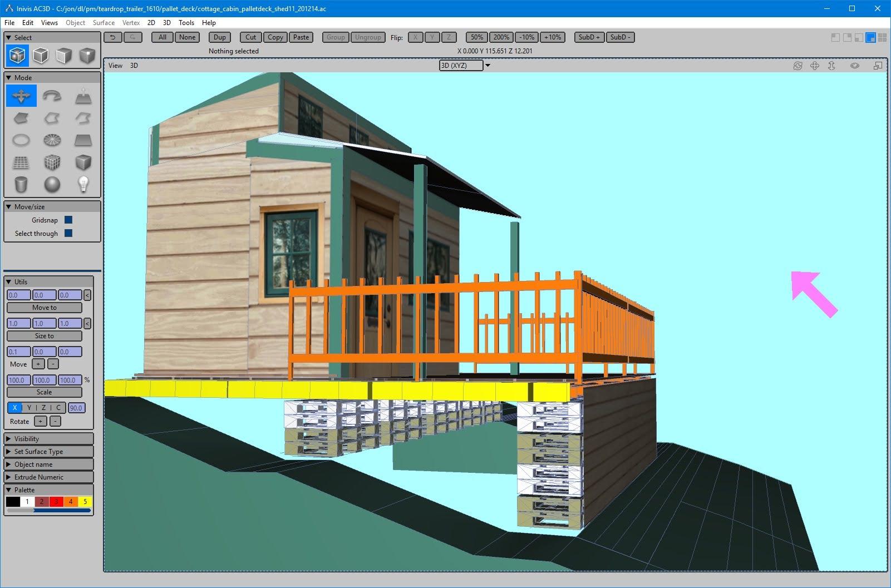Image resolution: width=891 pixels, height=588 pixels.
Task: Open the 3D (XYZ) view dropdown
Action: 488,65
